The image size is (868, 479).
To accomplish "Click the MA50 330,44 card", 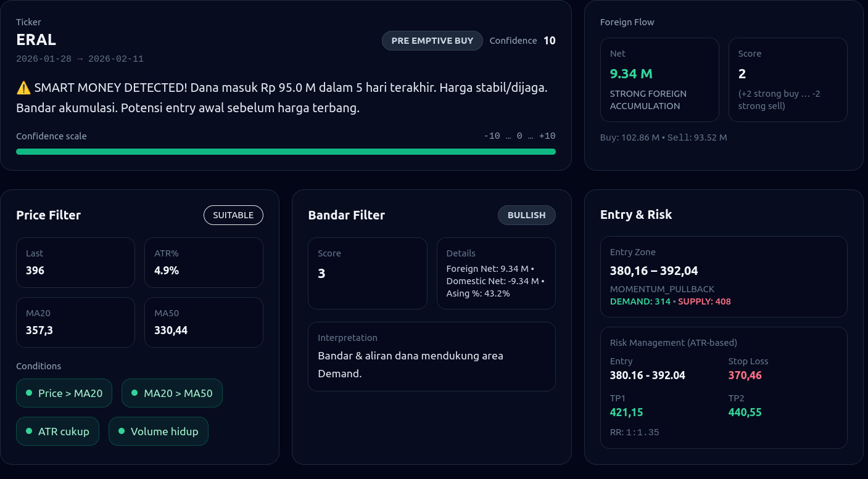I will point(204,322).
